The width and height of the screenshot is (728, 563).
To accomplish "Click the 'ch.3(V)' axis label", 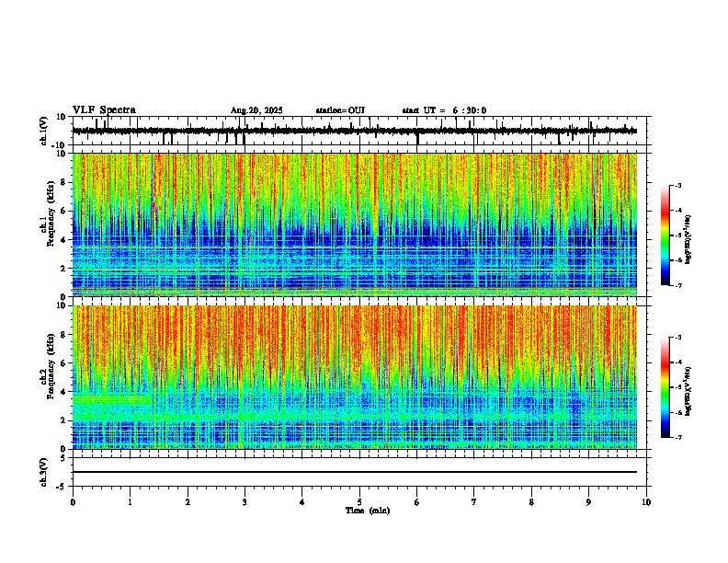I will point(43,472).
